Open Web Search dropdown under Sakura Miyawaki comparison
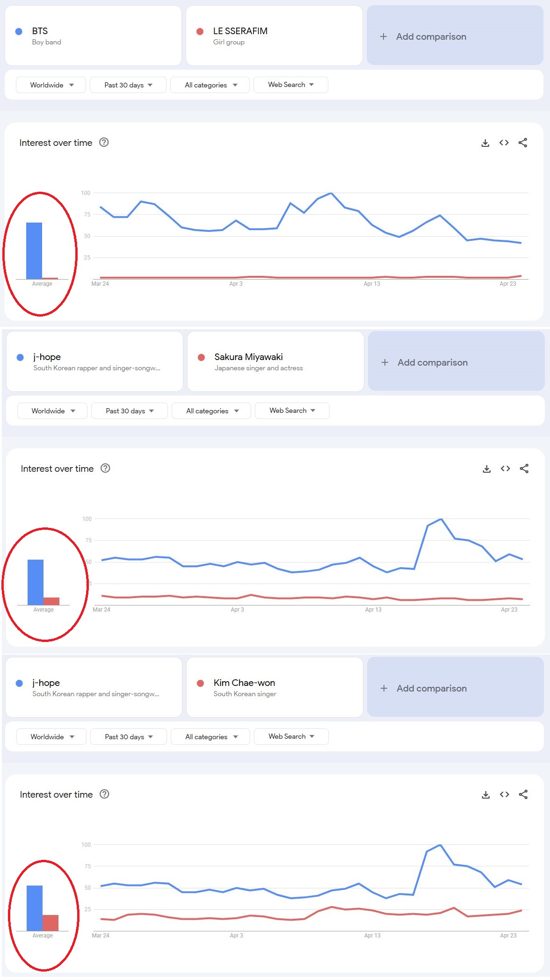 coord(292,411)
